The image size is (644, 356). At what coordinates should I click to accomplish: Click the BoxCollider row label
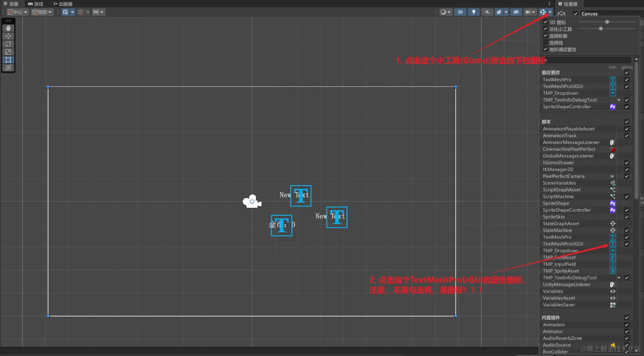tap(555, 352)
